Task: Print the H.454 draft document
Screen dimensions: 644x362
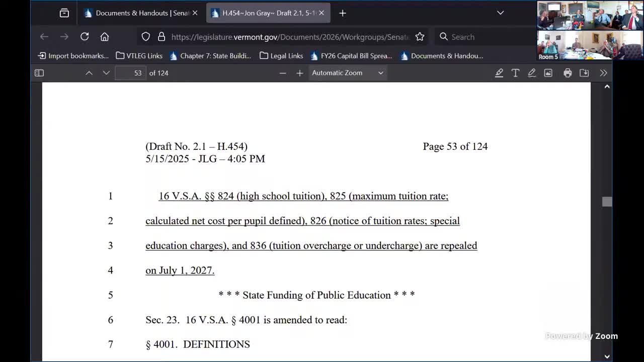Action: point(568,73)
